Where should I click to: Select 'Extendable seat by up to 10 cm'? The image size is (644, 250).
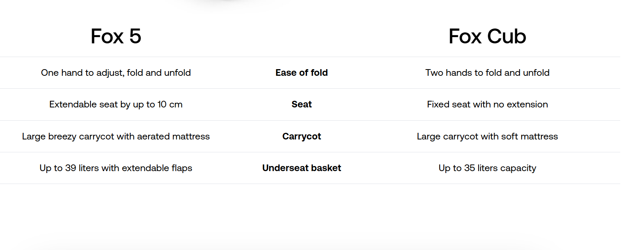pyautogui.click(x=116, y=104)
